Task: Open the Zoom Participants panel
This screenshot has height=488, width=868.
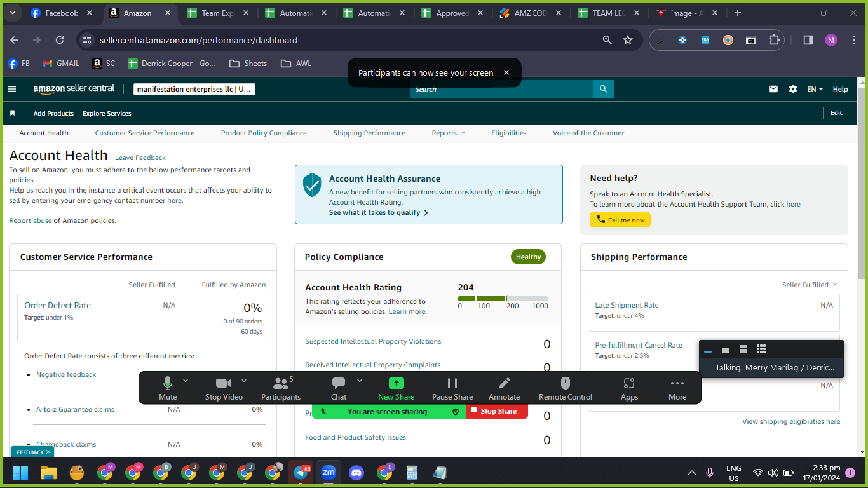Action: (280, 389)
